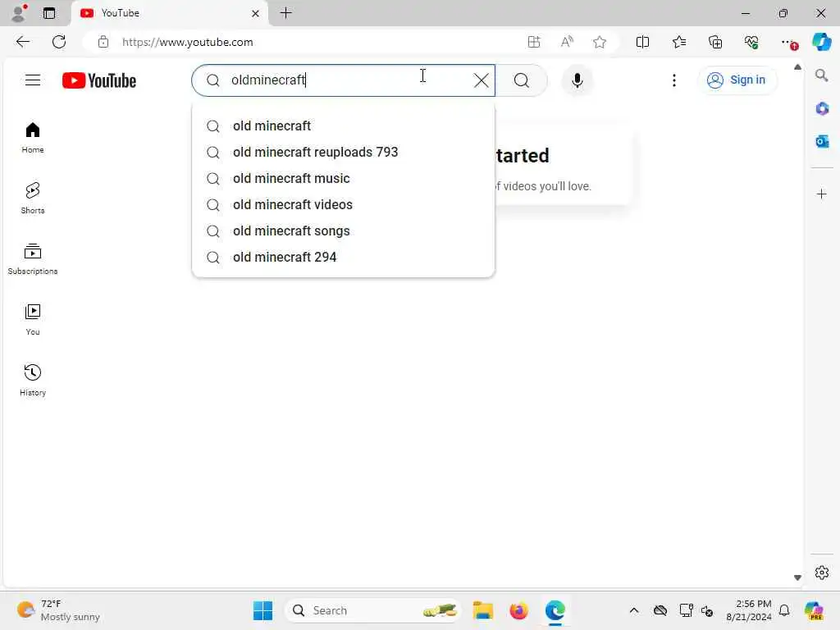Activate Read aloud icon in address bar
The width and height of the screenshot is (840, 630).
567,43
